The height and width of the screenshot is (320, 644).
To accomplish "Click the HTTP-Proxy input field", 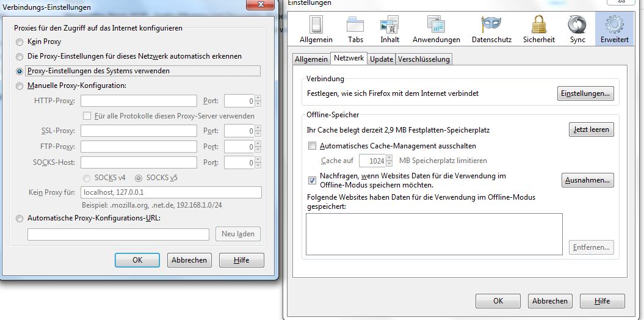I will click(x=139, y=101).
